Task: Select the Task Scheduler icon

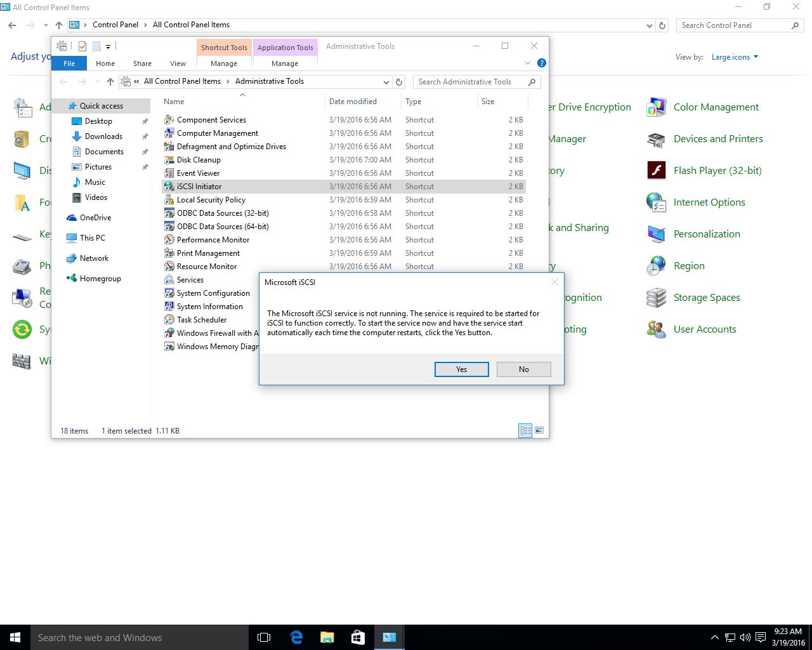Action: click(169, 319)
